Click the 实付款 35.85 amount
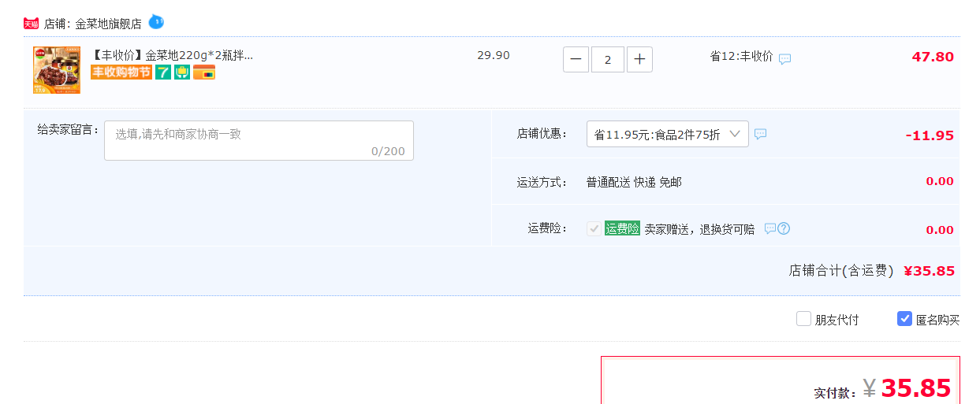Screen dimensions: 980x404 tap(915, 388)
